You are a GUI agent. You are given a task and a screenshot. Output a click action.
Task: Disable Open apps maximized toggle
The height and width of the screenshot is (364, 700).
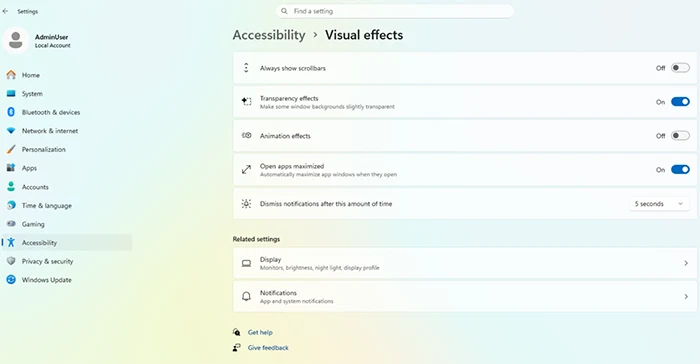click(x=680, y=170)
